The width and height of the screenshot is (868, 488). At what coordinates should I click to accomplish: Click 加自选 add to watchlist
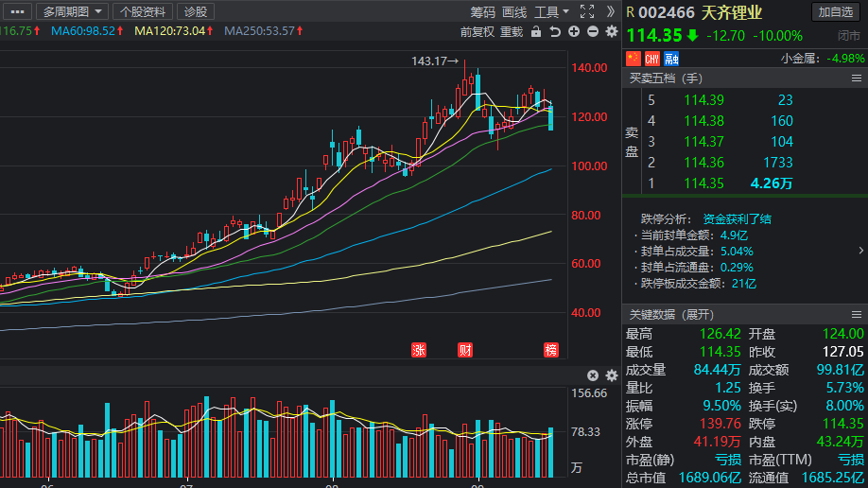click(836, 12)
